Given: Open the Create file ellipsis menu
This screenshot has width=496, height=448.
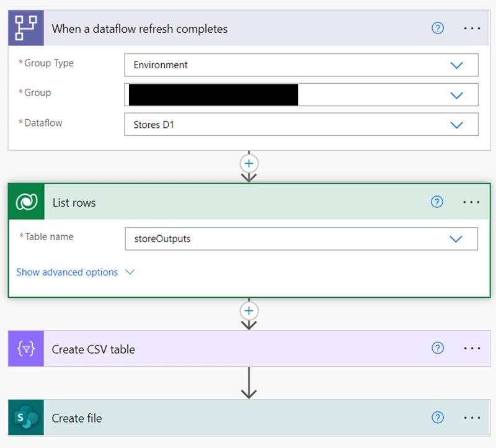Looking at the screenshot, I should pos(472,418).
